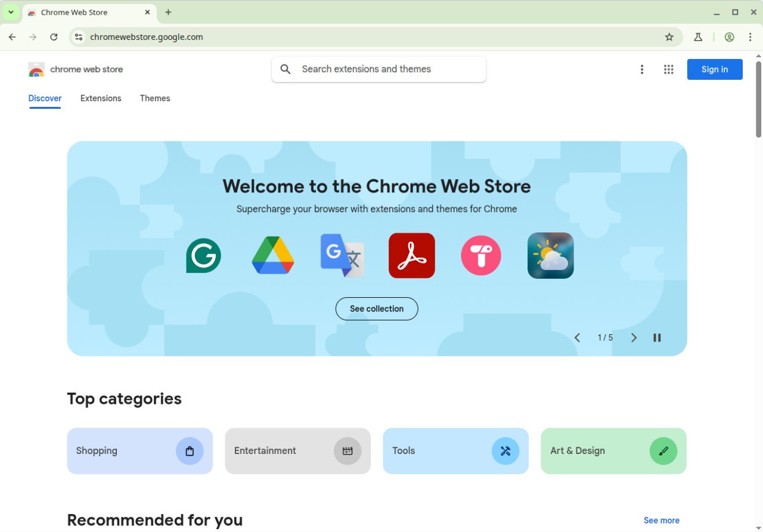Open the three-dot overflow menu

[642, 69]
